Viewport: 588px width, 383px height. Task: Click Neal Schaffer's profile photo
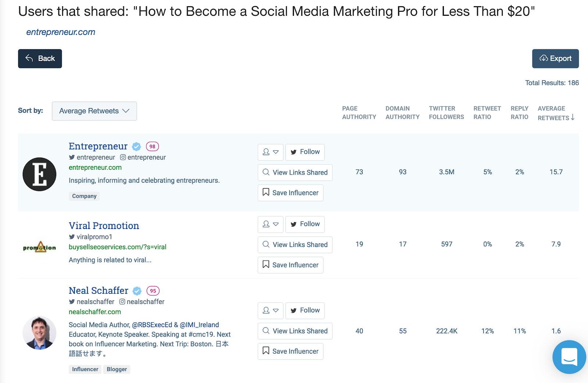click(x=39, y=333)
